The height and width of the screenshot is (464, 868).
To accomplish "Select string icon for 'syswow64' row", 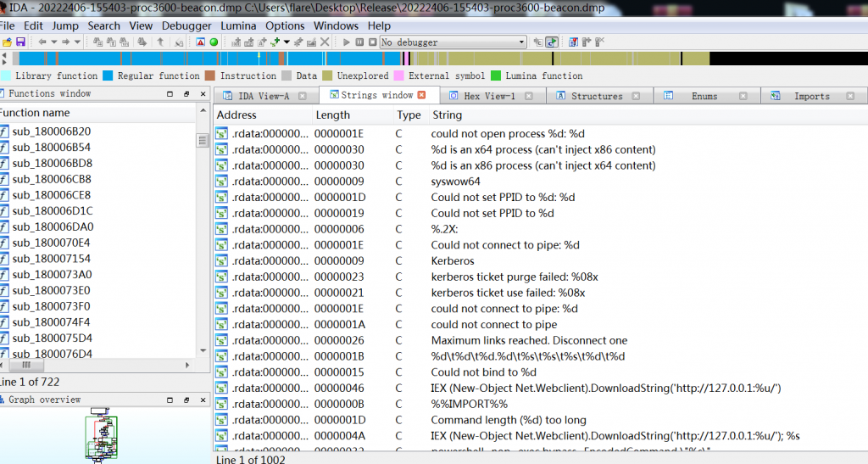I will [221, 181].
